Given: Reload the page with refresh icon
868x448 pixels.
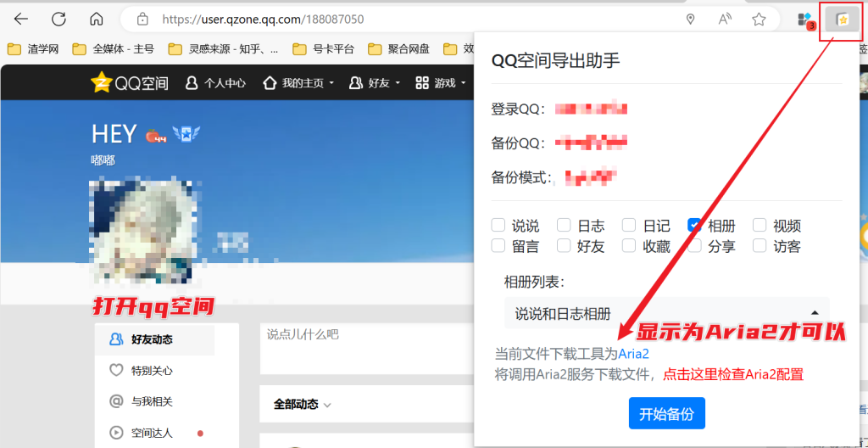Looking at the screenshot, I should (58, 19).
